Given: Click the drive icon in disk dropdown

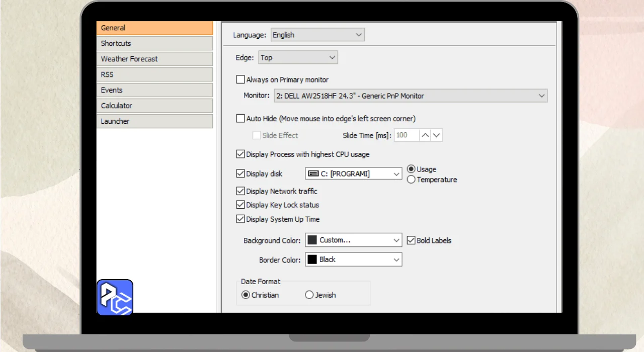Looking at the screenshot, I should 313,173.
